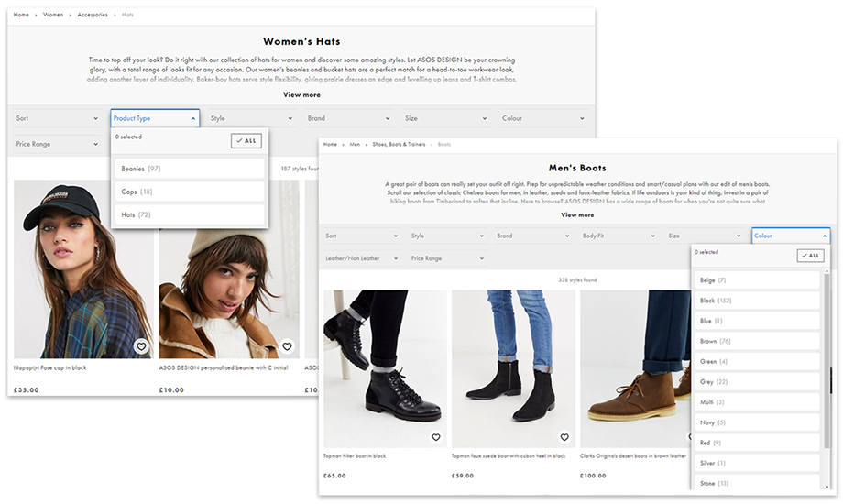Favourite the ASOS DESIGN personalised beanie
Image resolution: width=843 pixels, height=504 pixels.
coord(287,346)
